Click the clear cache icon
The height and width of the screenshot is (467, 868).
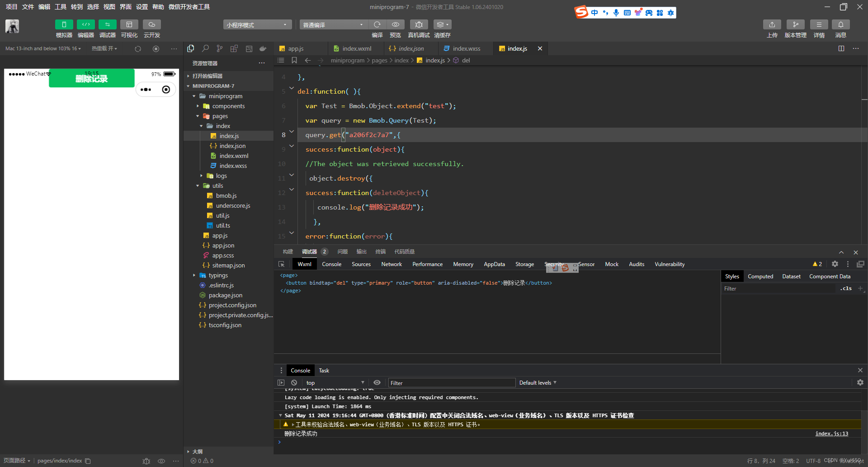442,24
